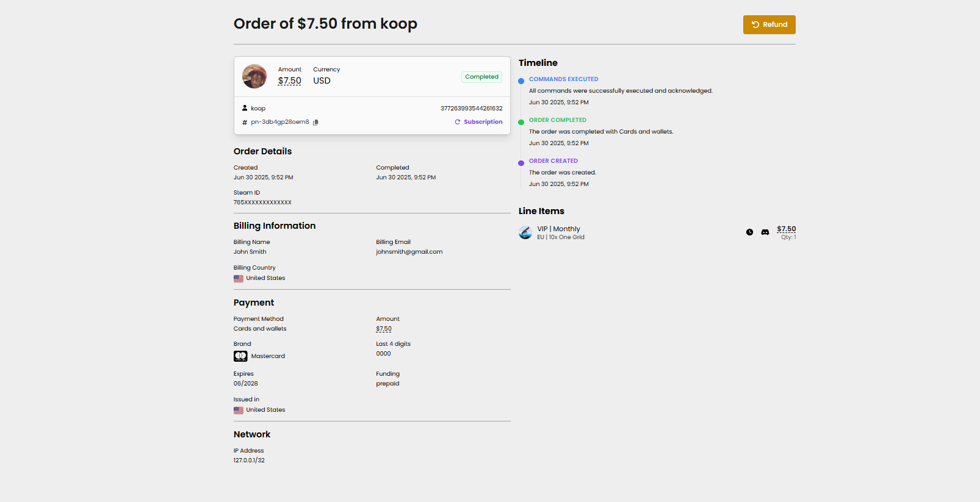Click the user icon beside koop
Viewport: 980px width, 502px height.
tap(245, 108)
